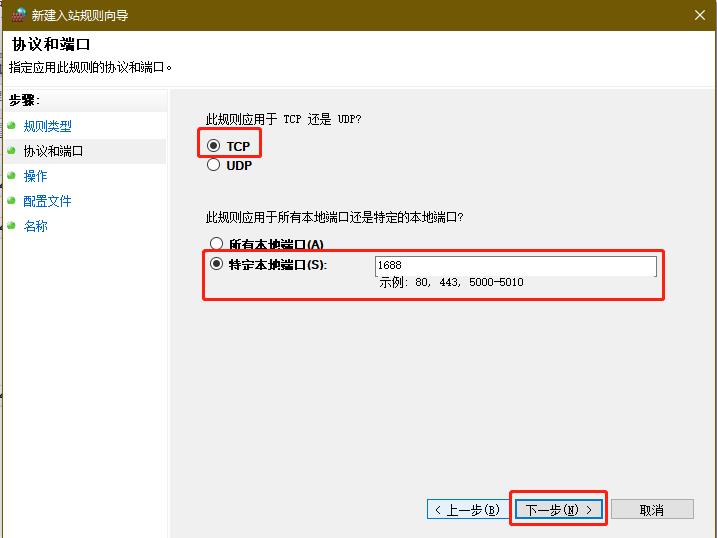Select the TCP protocol radio button
The width and height of the screenshot is (717, 538).
tap(214, 146)
